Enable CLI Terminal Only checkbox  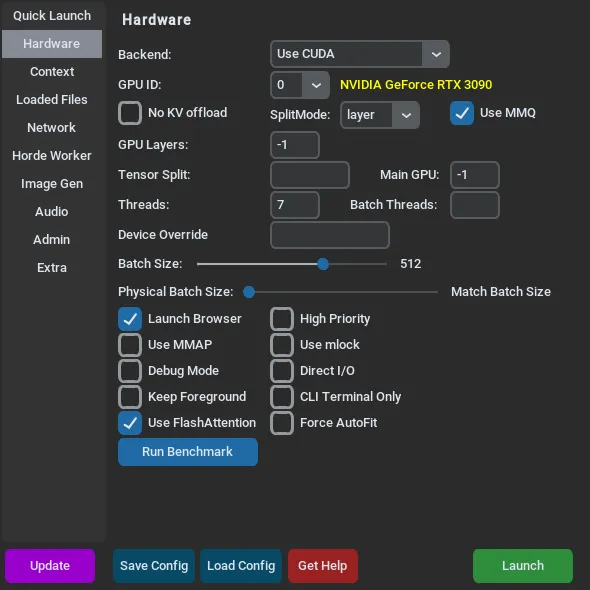tap(282, 397)
